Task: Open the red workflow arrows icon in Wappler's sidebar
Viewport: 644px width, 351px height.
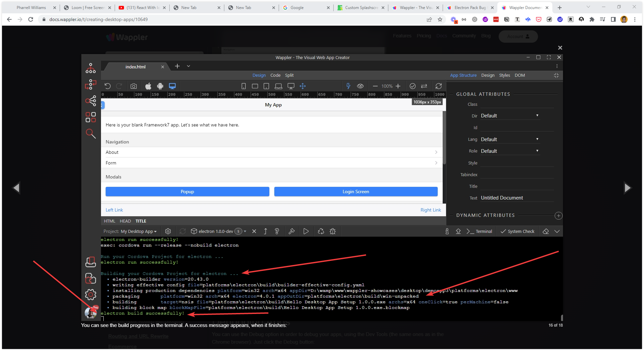Action: [90, 84]
